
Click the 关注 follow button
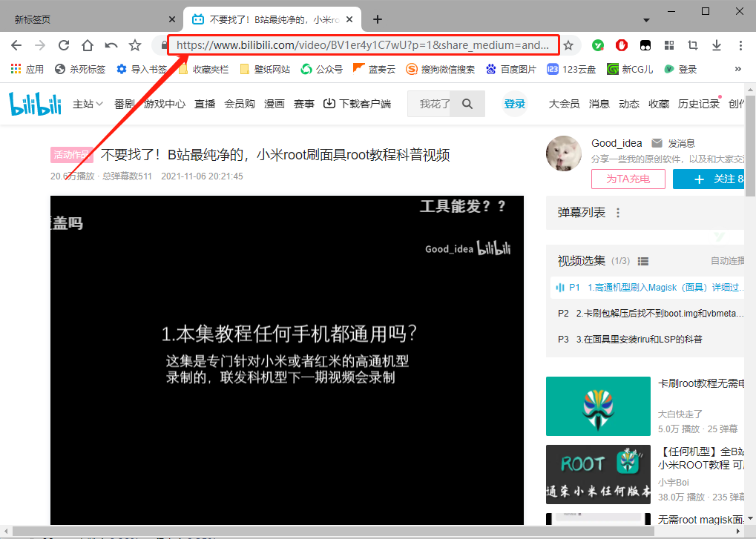[709, 179]
